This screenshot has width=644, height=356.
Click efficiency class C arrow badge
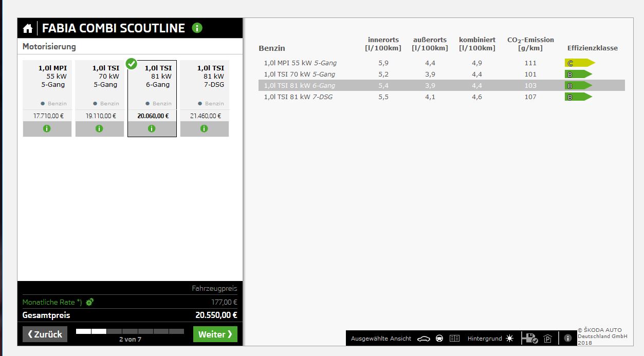[580, 63]
